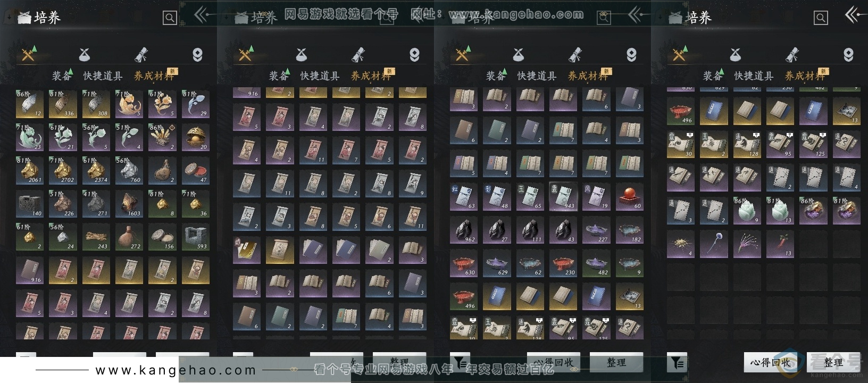The height and width of the screenshot is (383, 868).
Task: Switch to 快捷道具 tab in second panel
Action: click(320, 76)
